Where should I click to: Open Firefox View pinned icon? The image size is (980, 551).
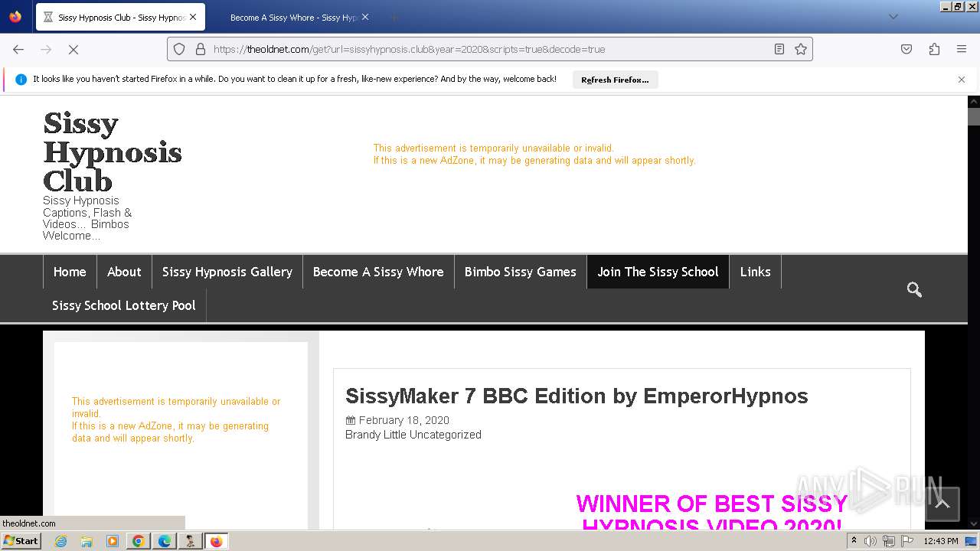pos(15,17)
